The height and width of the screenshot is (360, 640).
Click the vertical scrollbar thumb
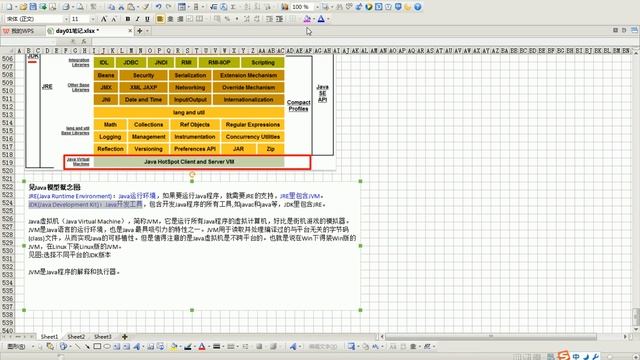[636, 316]
